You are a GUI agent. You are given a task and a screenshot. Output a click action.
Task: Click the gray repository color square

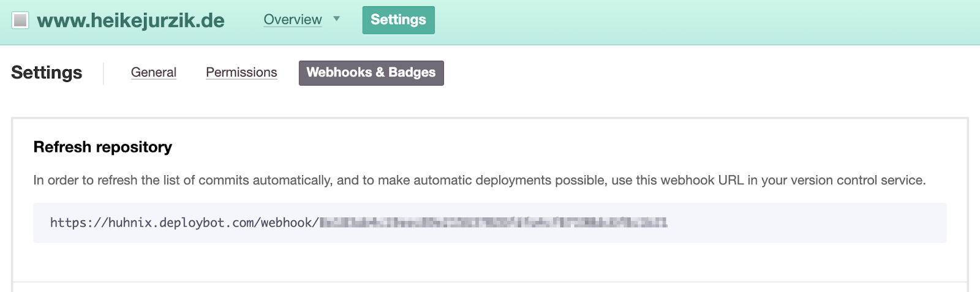point(20,20)
